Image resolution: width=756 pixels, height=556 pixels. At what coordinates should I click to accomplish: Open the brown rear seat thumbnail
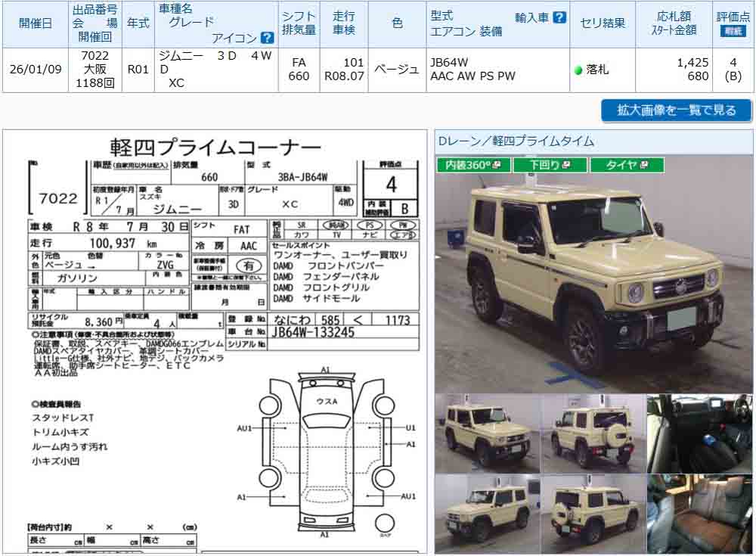699,514
